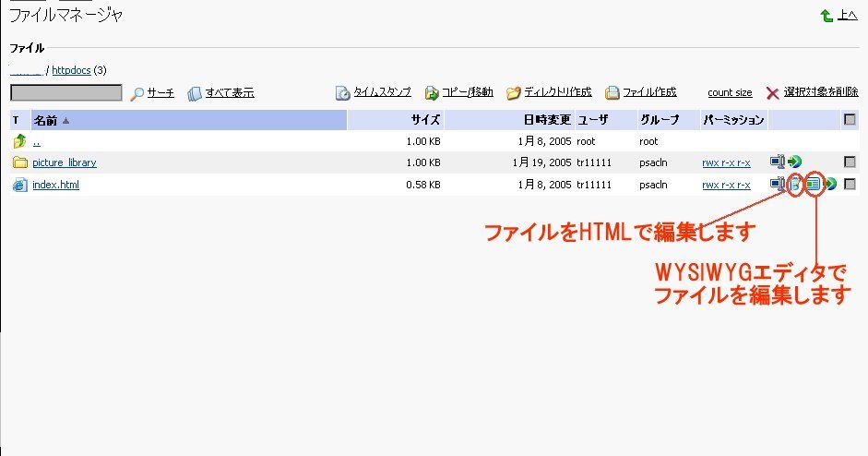Tick the checkbox for picture_library row
The height and width of the screenshot is (456, 868).
[850, 162]
